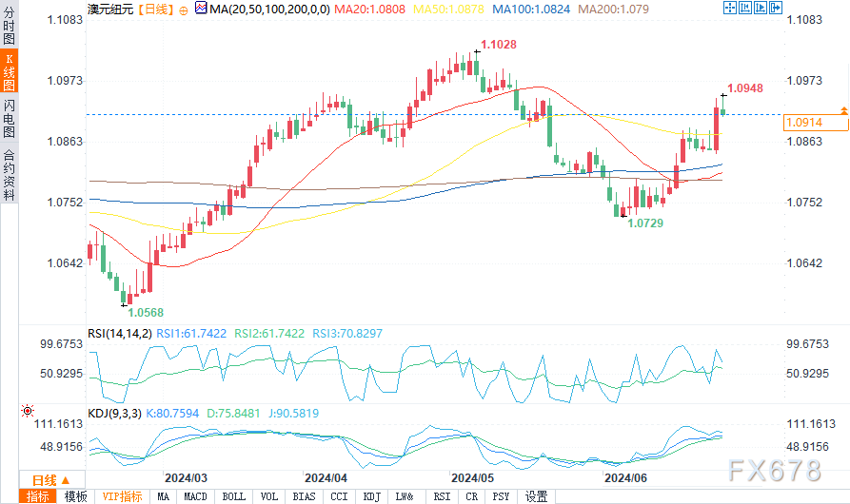This screenshot has width=850, height=504.
Task: Select the BIAS indicator button
Action: (304, 496)
